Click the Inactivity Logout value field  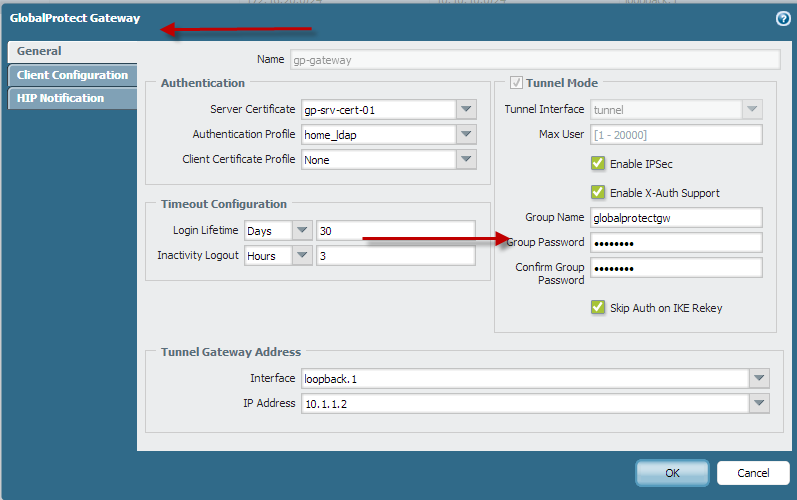396,256
